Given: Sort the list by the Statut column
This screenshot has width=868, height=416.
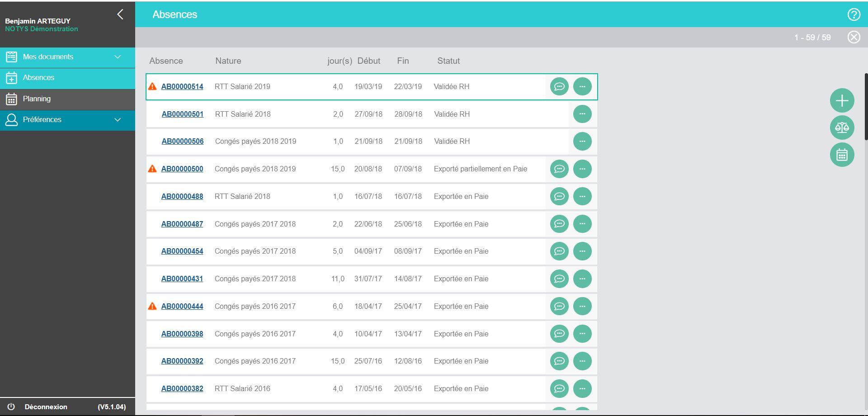Looking at the screenshot, I should click(x=448, y=61).
